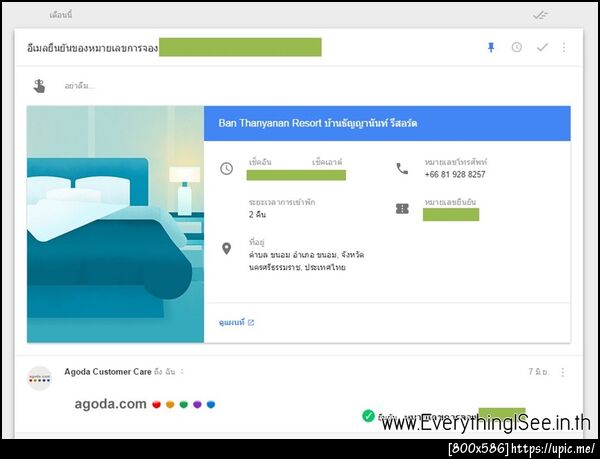Click the 7 มิ.ย. message date
This screenshot has width=600, height=459.
tap(539, 371)
